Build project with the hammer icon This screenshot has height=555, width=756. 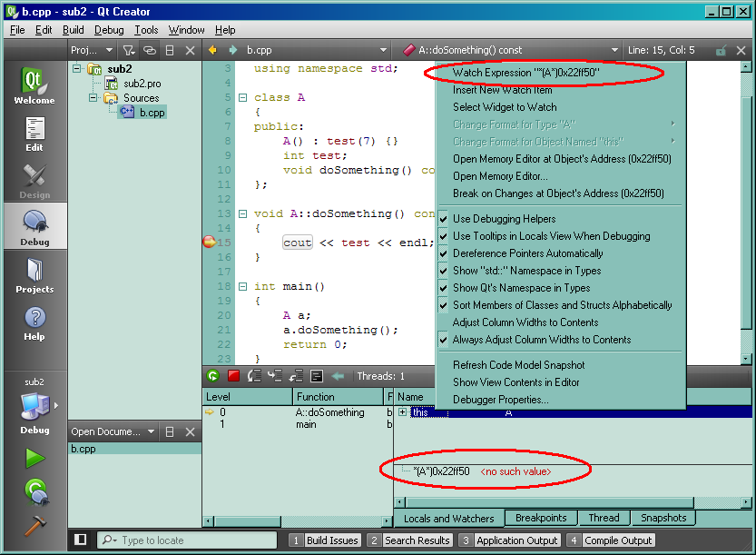click(34, 526)
